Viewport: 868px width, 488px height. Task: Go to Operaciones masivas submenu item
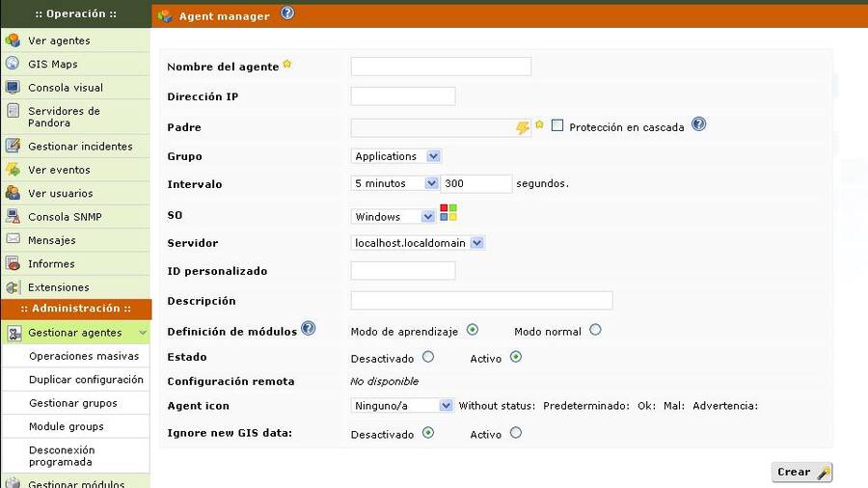tap(84, 356)
